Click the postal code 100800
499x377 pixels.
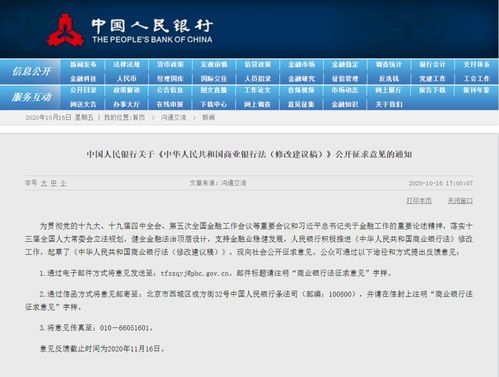point(340,294)
